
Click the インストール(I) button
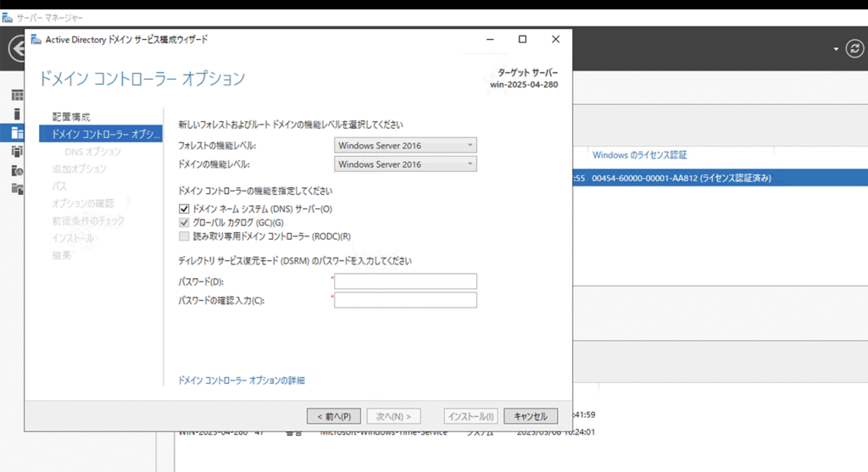pos(470,416)
